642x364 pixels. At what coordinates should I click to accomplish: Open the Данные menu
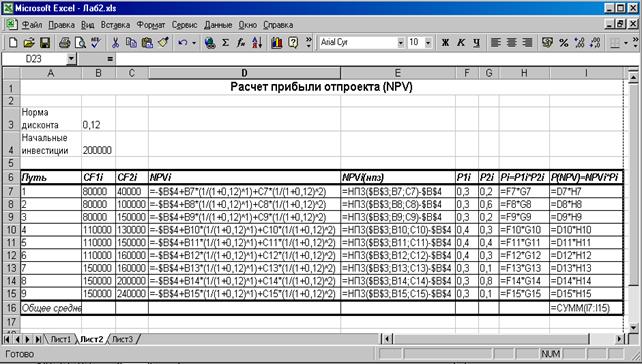pos(218,25)
